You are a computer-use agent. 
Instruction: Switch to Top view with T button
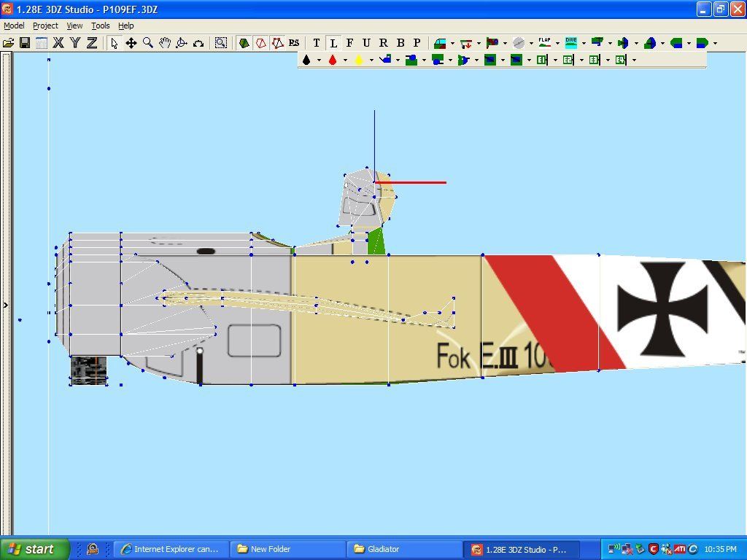click(317, 43)
